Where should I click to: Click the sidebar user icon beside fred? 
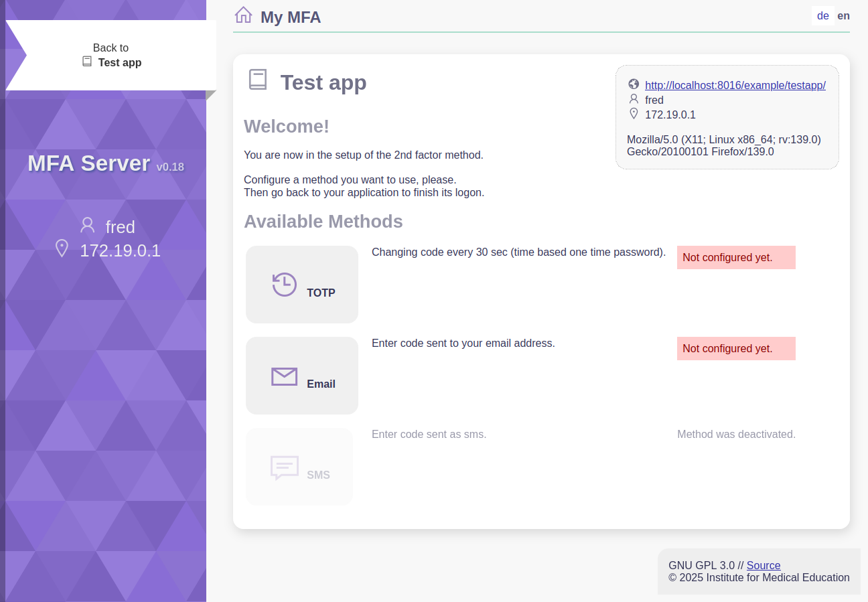[x=87, y=225]
